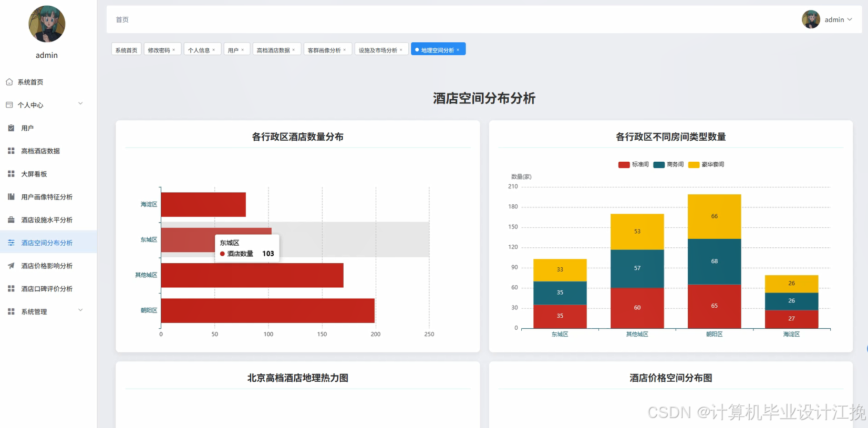Click the 酒店口碑评价分析 grid icon
The width and height of the screenshot is (868, 428).
11,289
